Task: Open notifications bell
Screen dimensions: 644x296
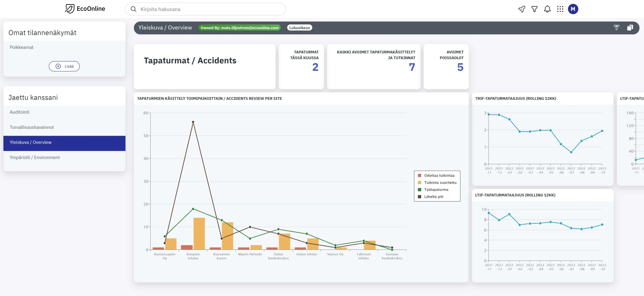Action: coord(547,9)
